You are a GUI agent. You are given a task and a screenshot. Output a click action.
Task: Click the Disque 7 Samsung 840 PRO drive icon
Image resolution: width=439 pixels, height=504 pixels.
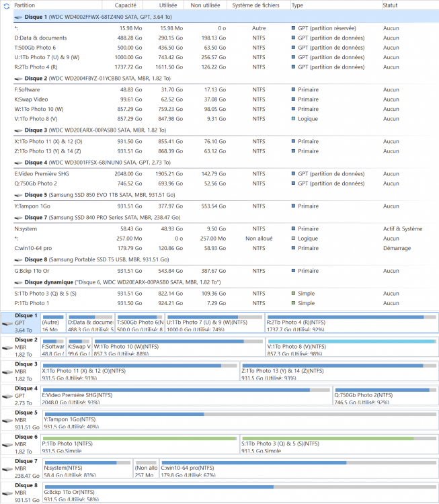pos(18,218)
